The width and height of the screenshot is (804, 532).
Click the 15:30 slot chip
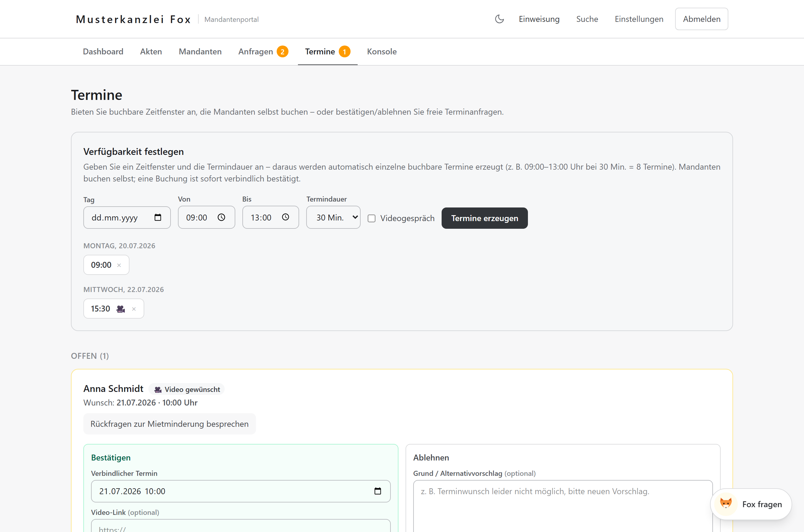click(114, 309)
